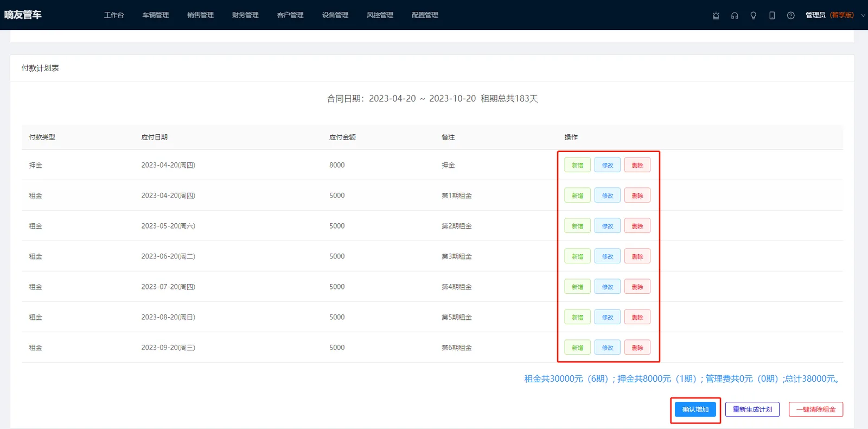Viewport: 868px width, 429px height.
Task: Click 重新生成计划 to regenerate the plan
Action: point(752,409)
